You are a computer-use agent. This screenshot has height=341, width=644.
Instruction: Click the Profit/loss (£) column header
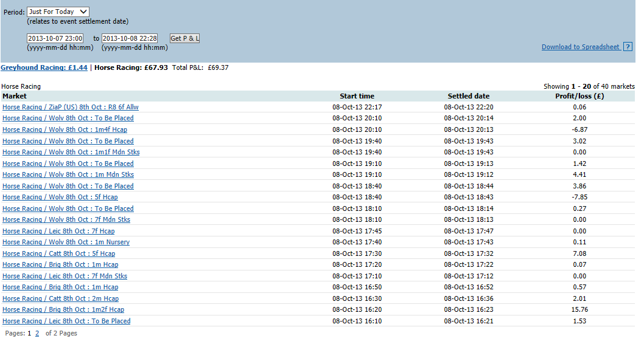(x=579, y=97)
